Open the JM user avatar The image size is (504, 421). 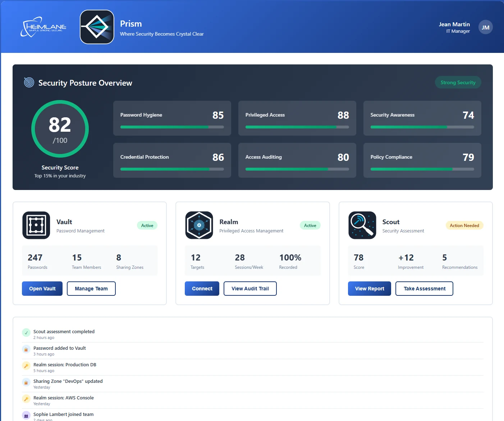[485, 27]
